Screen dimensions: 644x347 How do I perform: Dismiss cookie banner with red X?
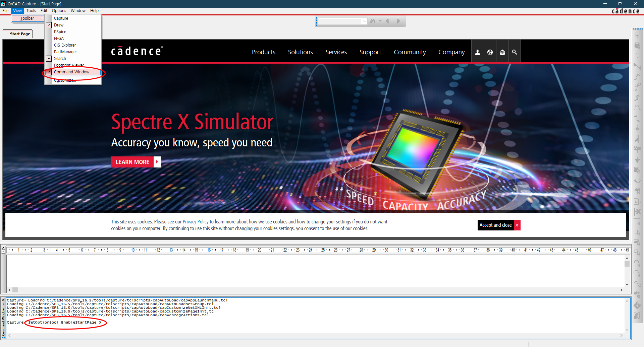(x=517, y=225)
